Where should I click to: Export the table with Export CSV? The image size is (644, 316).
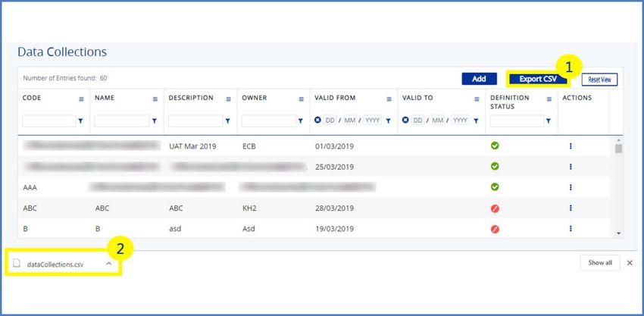pyautogui.click(x=538, y=80)
